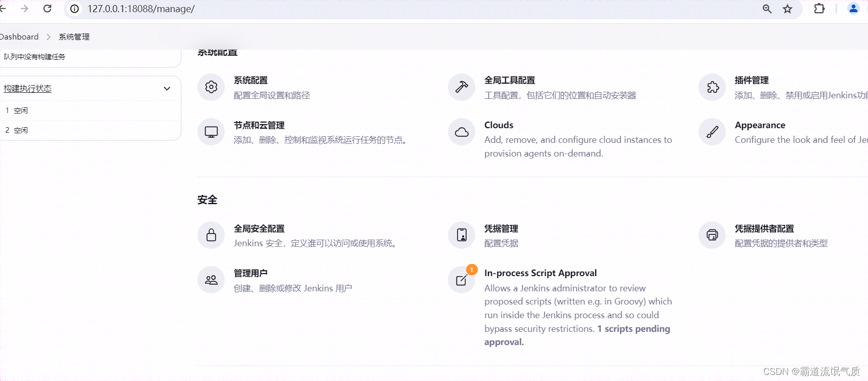Go forward with the browser arrow
868x381 pixels.
tap(24, 9)
